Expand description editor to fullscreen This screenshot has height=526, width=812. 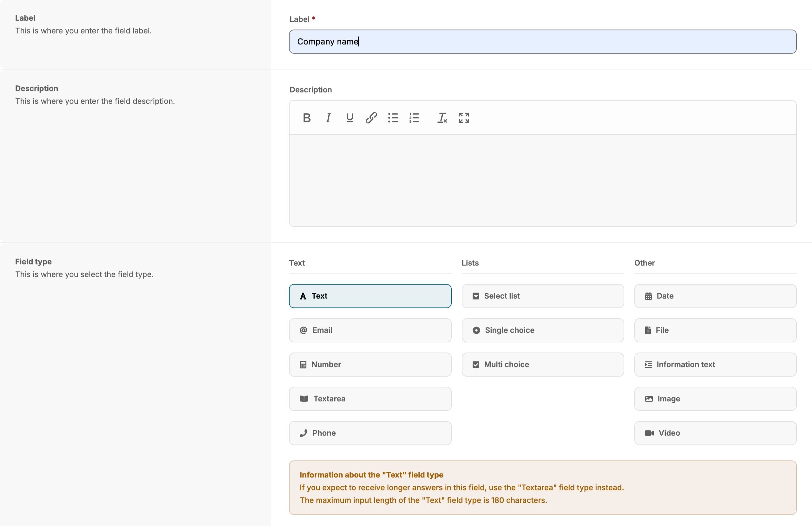coord(464,118)
